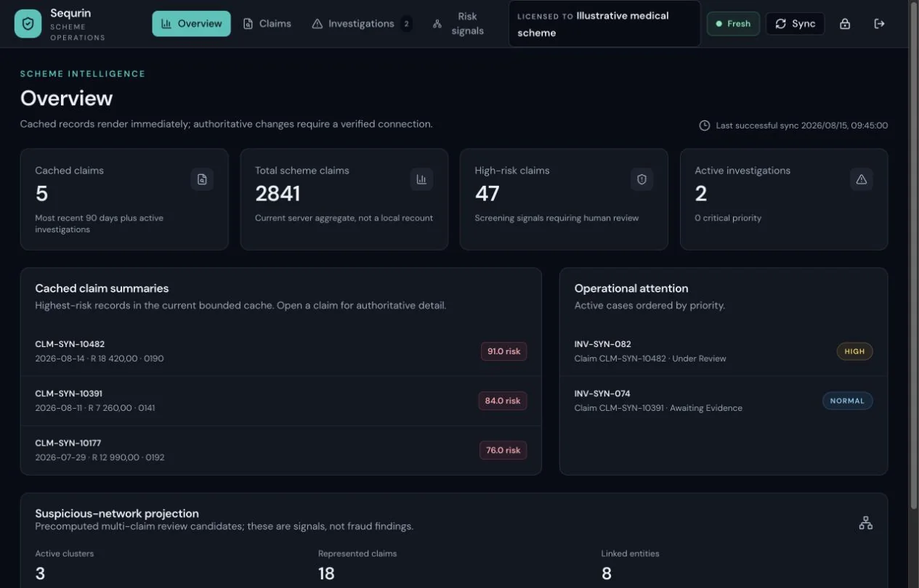The width and height of the screenshot is (919, 588).
Task: Click the 'SCHEME INTELLIGENCE' label
Action: [x=83, y=74]
